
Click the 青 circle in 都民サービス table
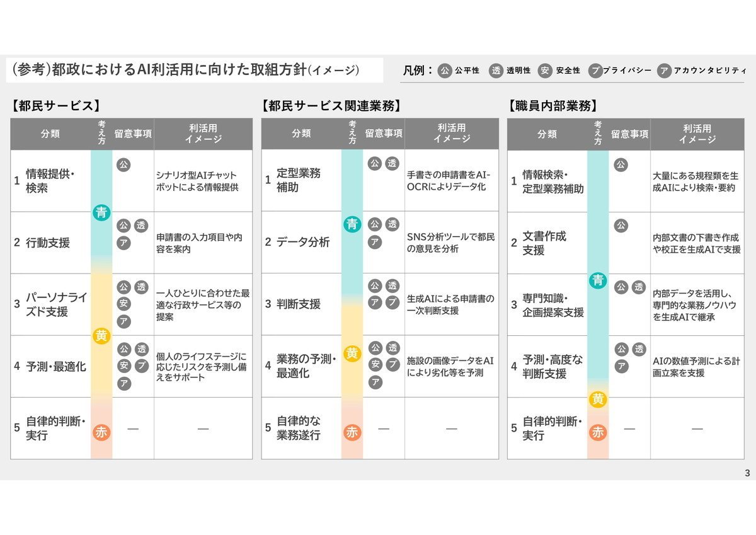(101, 212)
